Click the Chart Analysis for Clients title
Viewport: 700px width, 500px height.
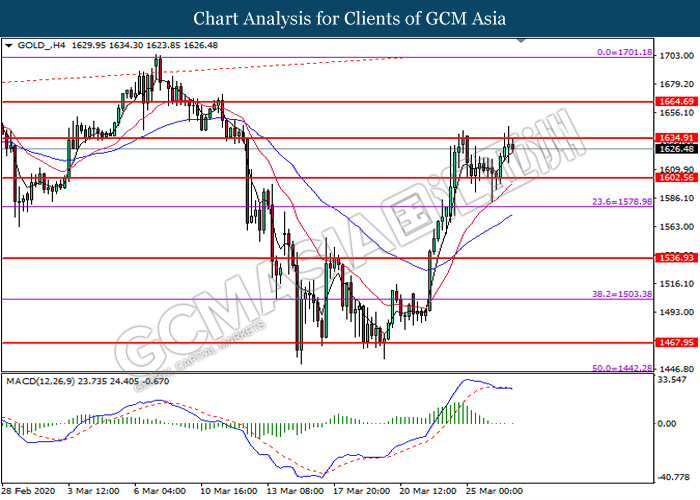tap(350, 19)
